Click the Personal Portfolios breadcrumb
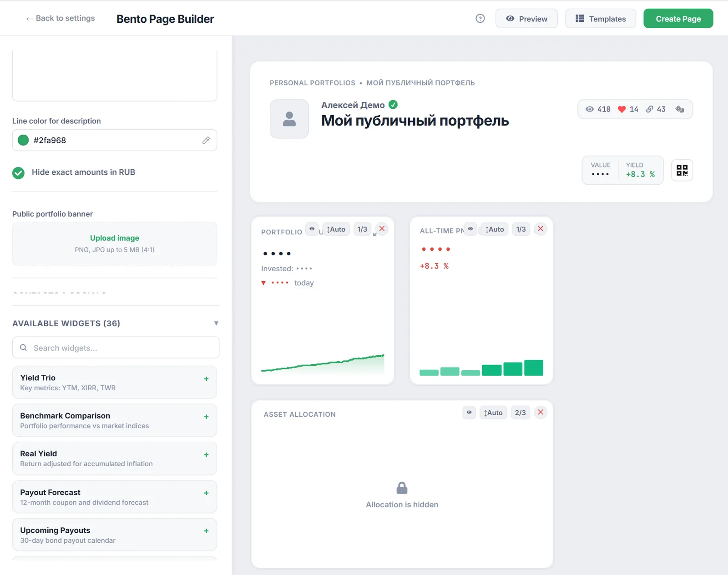The height and width of the screenshot is (575, 728). point(312,83)
